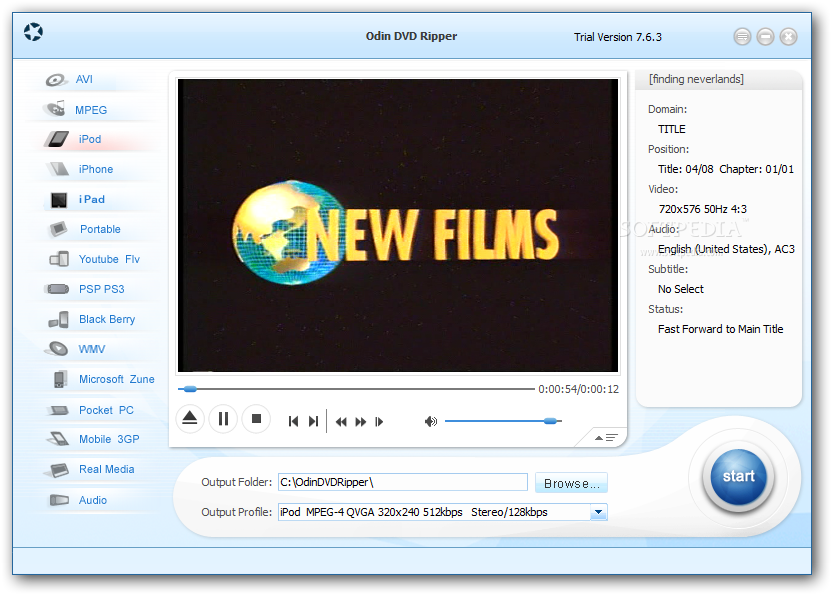Click the time display 0:00:54/0:00:12
Image resolution: width=832 pixels, height=595 pixels.
[578, 389]
